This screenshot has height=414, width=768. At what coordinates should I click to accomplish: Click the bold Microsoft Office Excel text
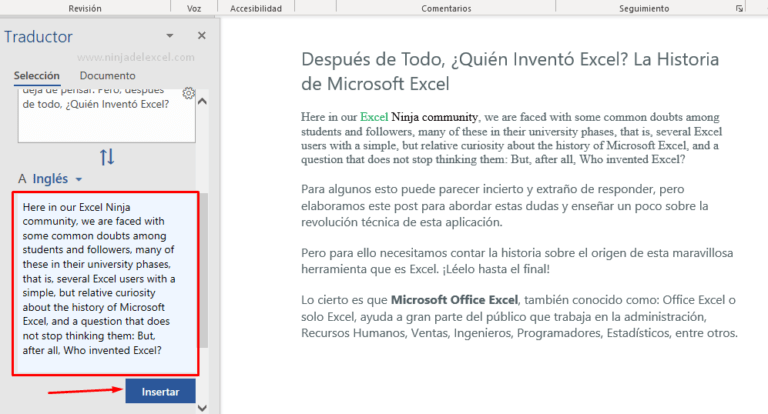pos(456,299)
